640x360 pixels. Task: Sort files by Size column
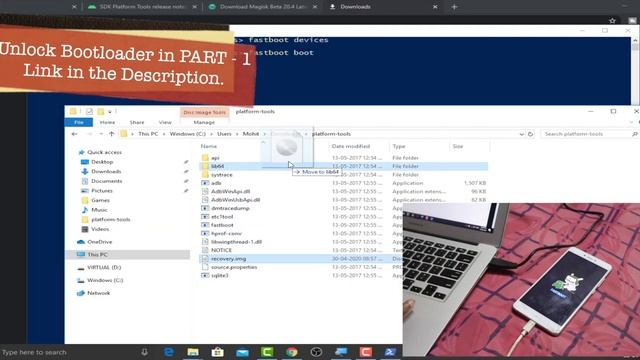[x=458, y=146]
